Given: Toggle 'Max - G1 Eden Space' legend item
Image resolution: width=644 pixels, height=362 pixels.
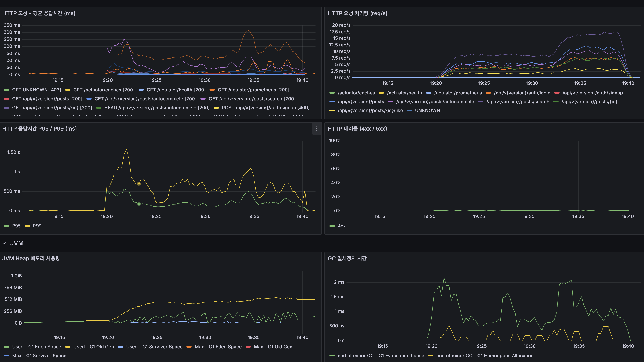Looking at the screenshot, I should coord(218,346).
